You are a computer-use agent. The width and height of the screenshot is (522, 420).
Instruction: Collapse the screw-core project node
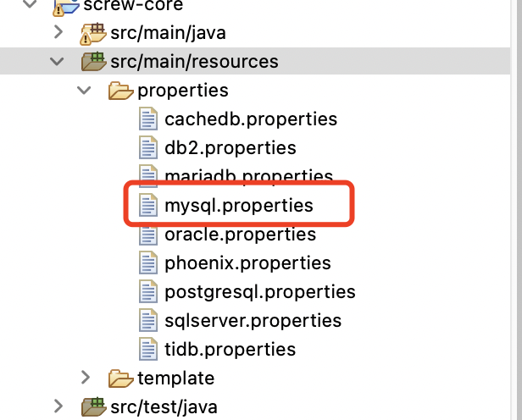click(30, 3)
